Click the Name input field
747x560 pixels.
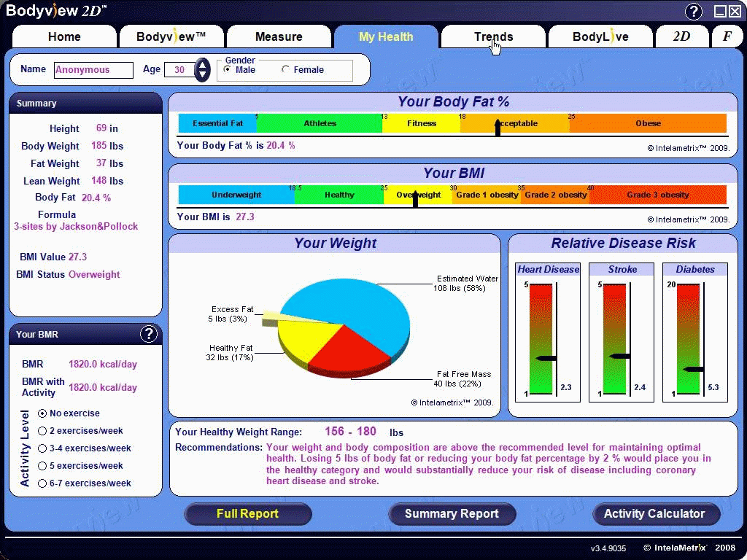point(93,70)
